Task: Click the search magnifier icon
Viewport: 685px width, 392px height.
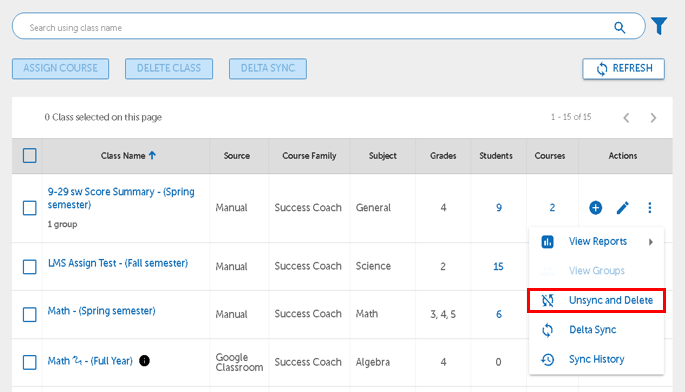Action: coord(619,28)
